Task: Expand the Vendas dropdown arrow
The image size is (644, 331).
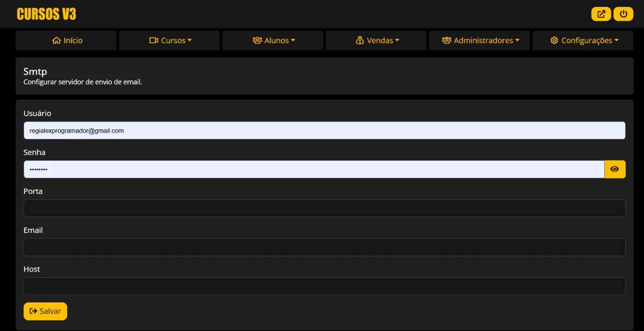Action: tap(397, 41)
